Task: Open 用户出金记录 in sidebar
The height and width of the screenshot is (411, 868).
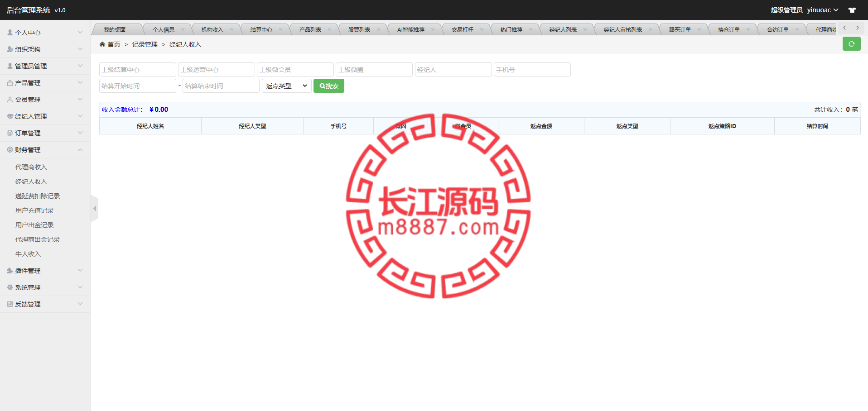Action: click(34, 225)
